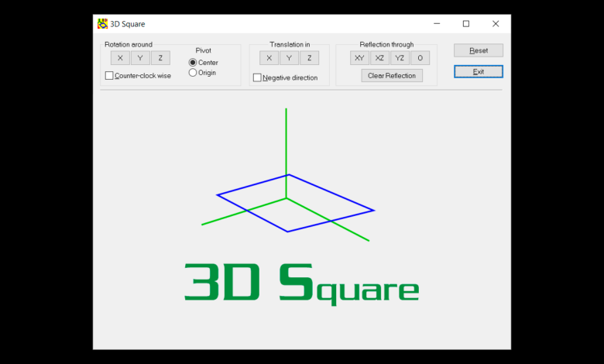Viewport: 604px width, 364px height.
Task: Translate in the Y direction
Action: pos(289,58)
